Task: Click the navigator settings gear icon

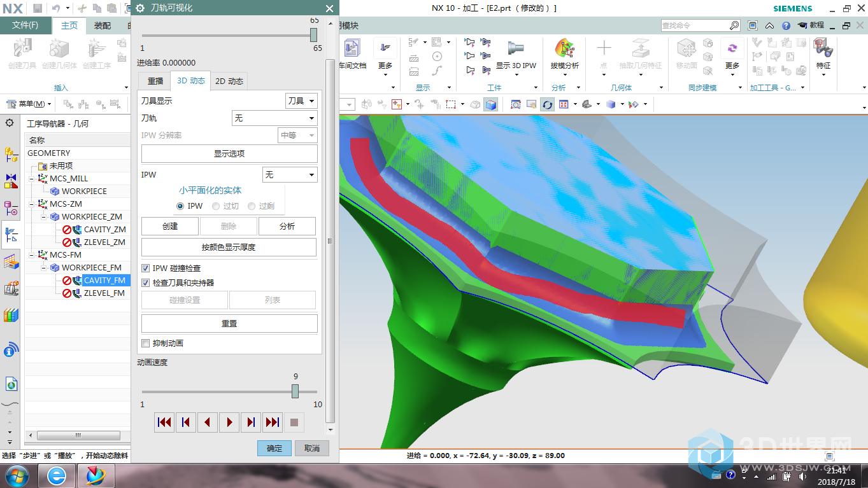Action: 10,123
